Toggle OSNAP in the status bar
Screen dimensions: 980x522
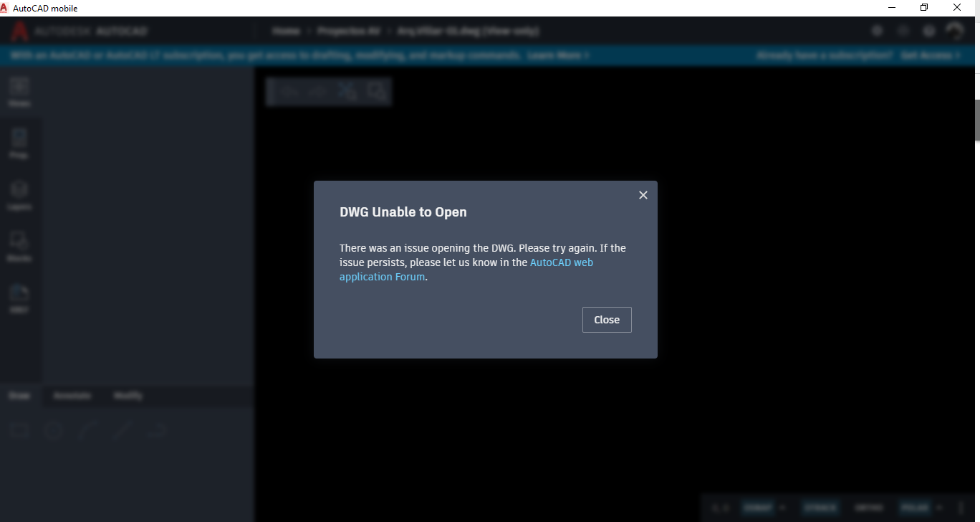coord(758,508)
